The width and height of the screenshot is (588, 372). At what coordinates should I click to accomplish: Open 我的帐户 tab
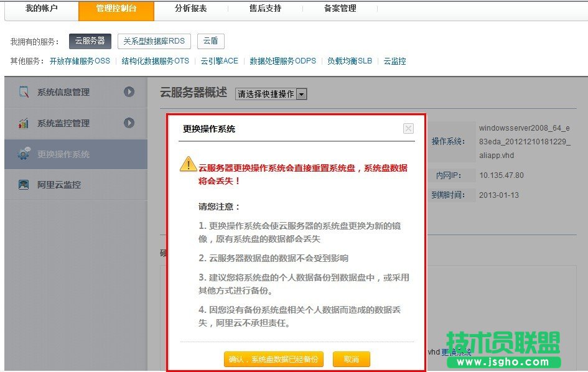(x=42, y=8)
